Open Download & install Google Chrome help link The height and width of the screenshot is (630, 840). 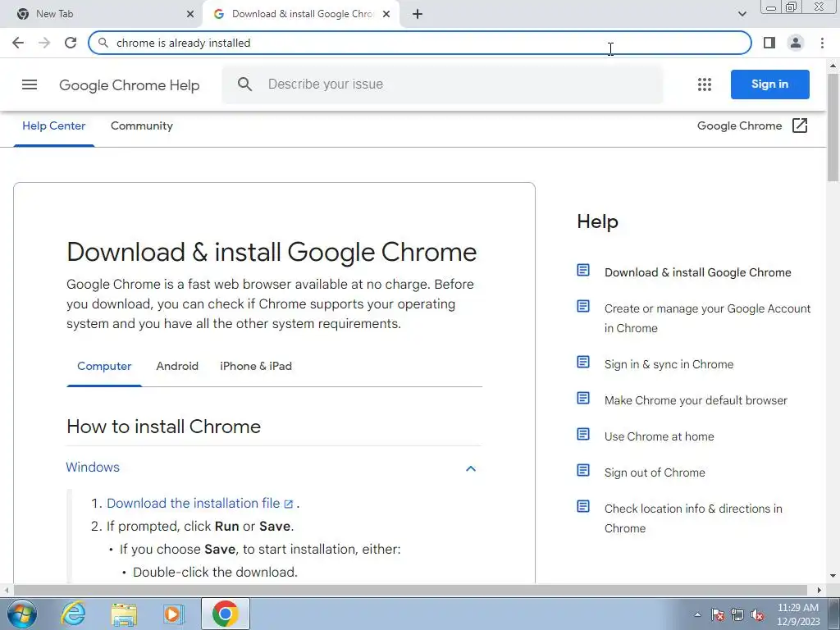[x=697, y=272]
